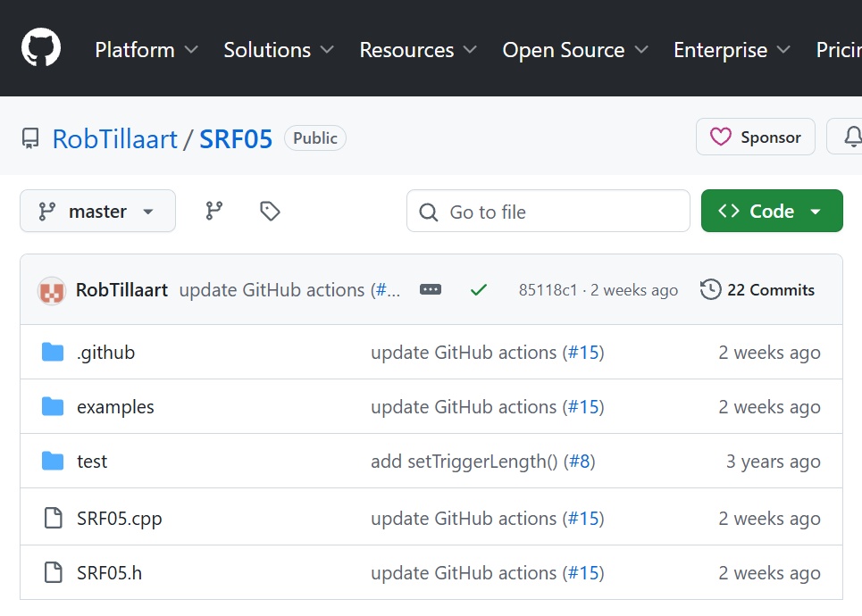Expand the Resources navigation menu

tap(418, 50)
